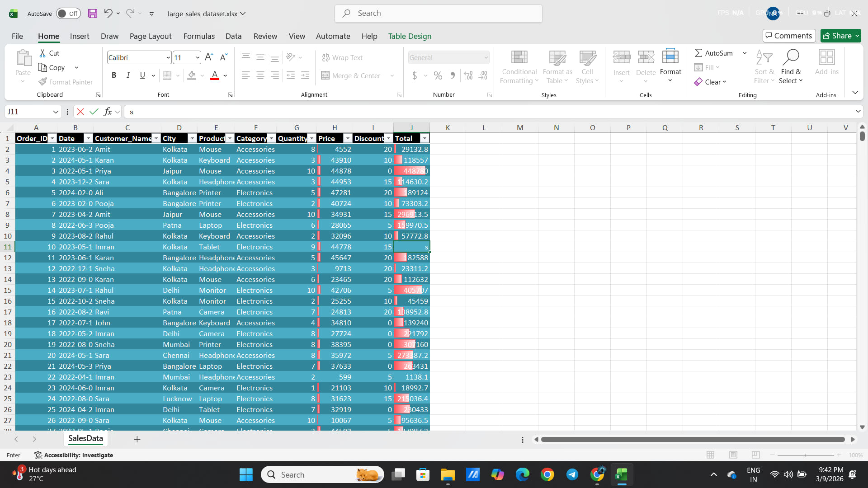
Task: Confirm the cell entry with the checkmark icon
Action: (x=94, y=112)
